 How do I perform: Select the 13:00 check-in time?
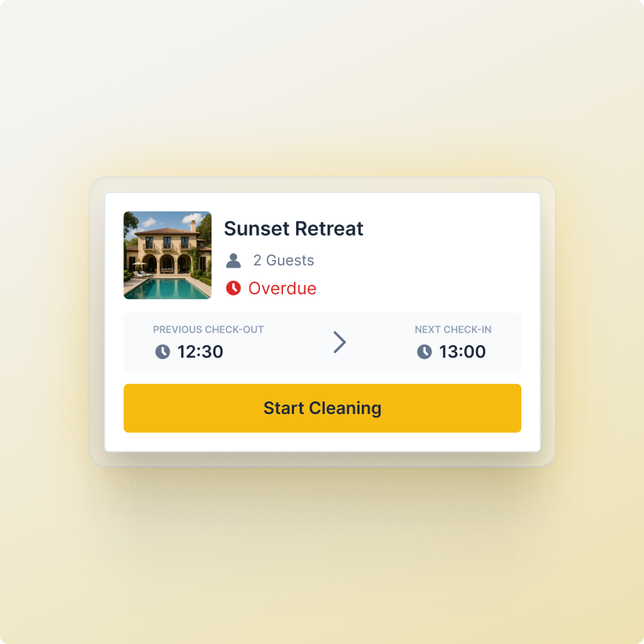pos(462,351)
